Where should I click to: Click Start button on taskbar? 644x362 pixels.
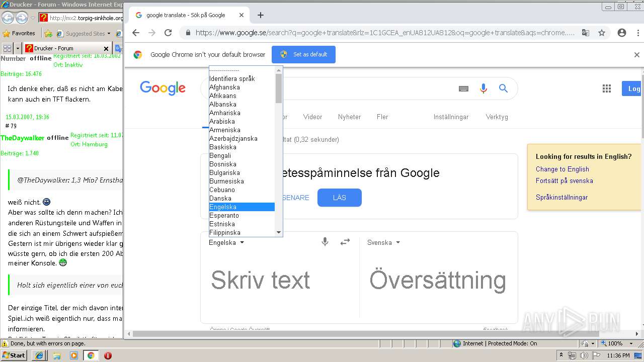14,355
